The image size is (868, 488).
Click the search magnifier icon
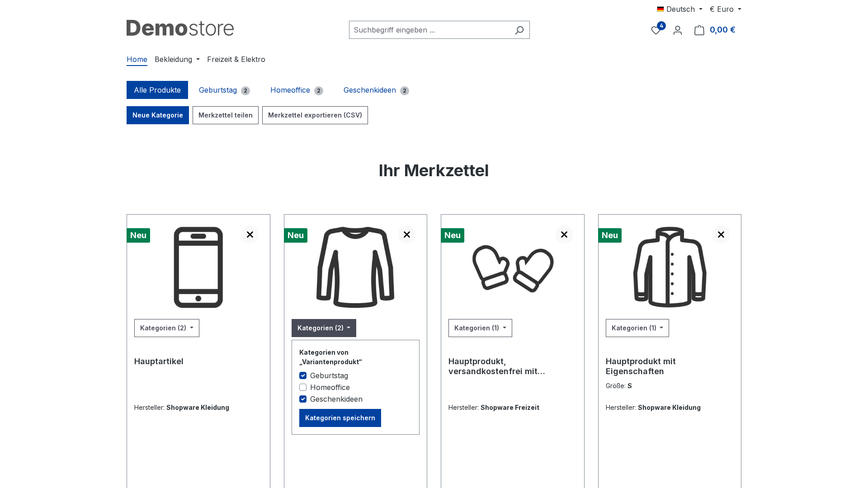click(519, 30)
